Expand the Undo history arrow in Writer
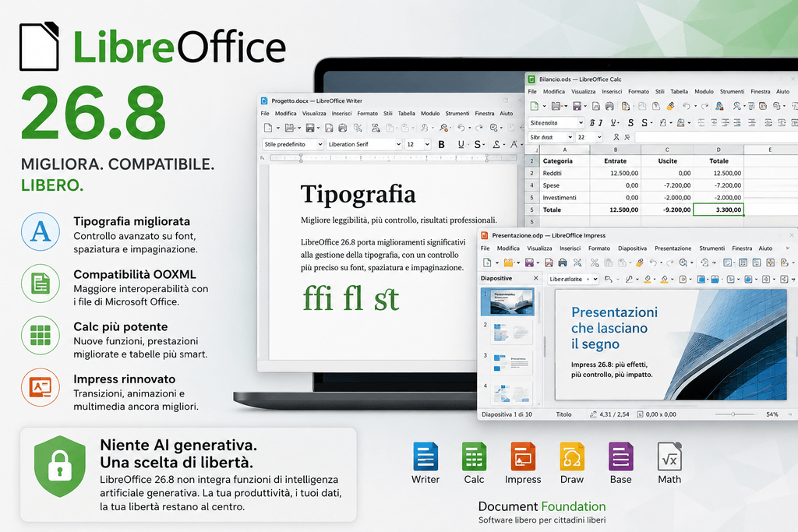 pos(470,128)
